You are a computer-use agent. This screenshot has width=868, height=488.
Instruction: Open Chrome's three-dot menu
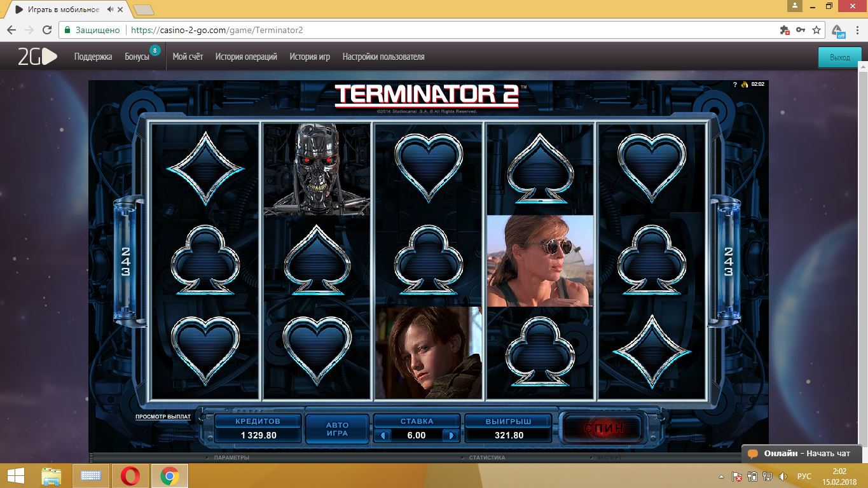coord(856,30)
